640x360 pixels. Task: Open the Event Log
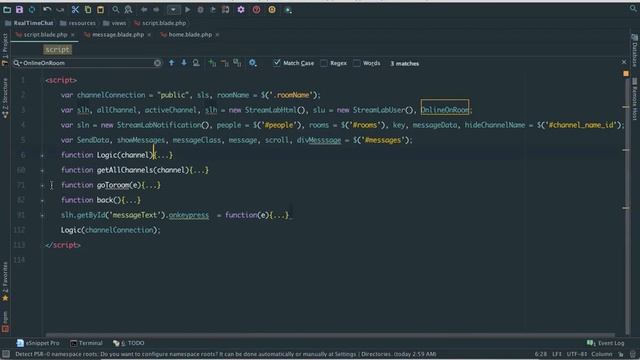click(606, 343)
